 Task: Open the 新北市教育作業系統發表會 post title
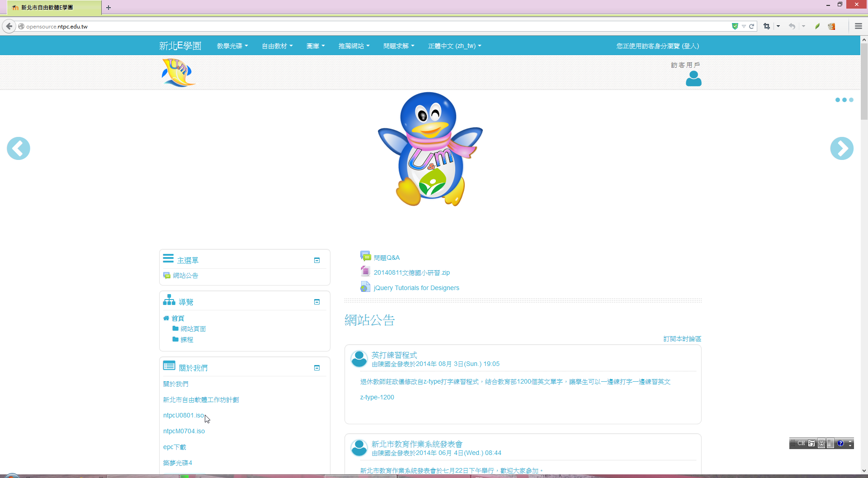(x=417, y=444)
